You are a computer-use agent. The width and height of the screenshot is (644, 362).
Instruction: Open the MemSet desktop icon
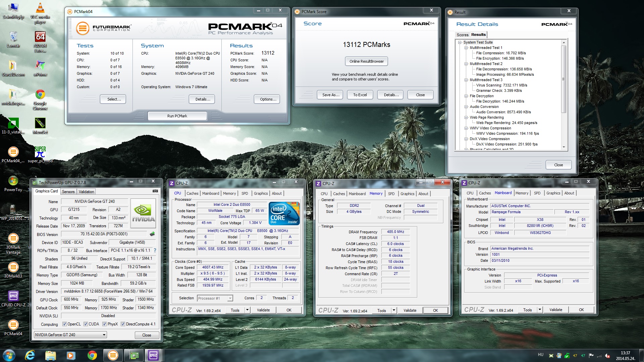(40, 126)
